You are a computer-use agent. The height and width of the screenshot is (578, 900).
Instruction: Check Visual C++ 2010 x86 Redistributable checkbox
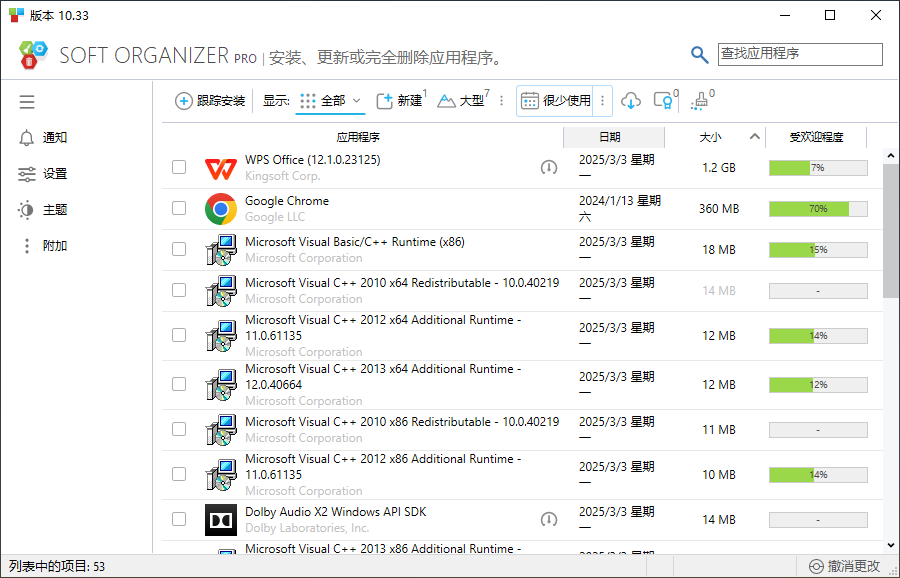tap(179, 429)
